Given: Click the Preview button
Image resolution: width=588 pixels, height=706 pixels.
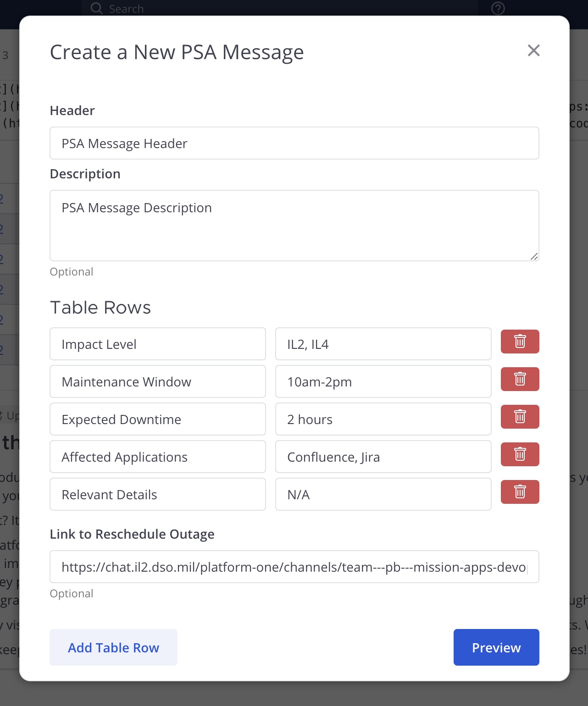Looking at the screenshot, I should click(x=496, y=647).
